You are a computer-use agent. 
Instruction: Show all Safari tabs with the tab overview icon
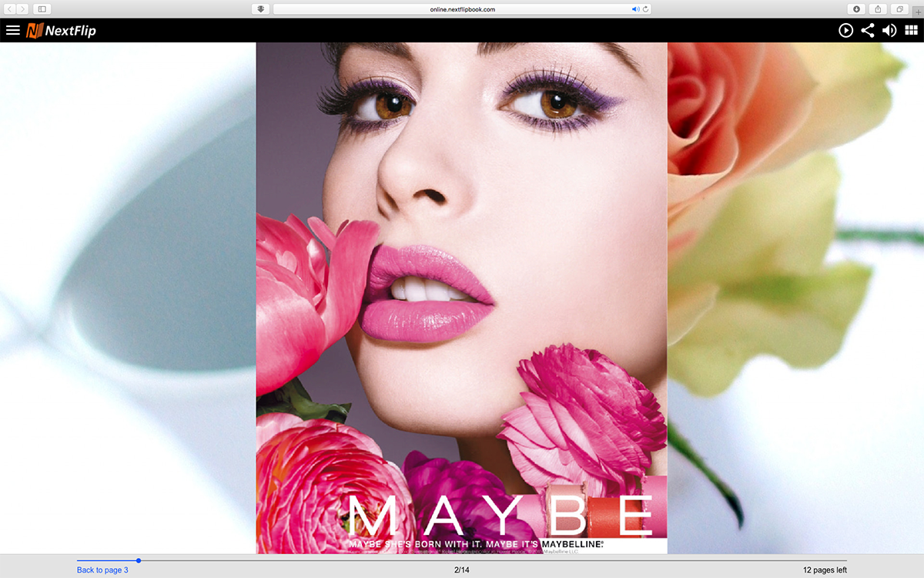(898, 8)
